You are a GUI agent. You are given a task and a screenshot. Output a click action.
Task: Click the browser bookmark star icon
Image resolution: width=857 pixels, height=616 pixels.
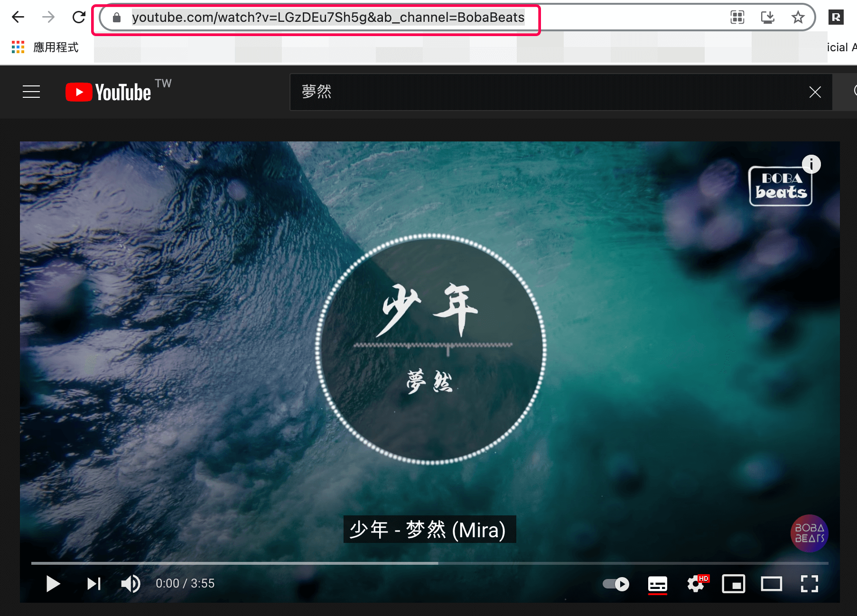[x=798, y=17]
